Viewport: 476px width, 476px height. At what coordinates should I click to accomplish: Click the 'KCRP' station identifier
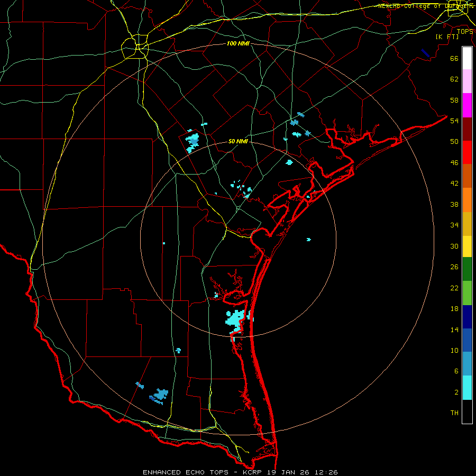pos(252,472)
